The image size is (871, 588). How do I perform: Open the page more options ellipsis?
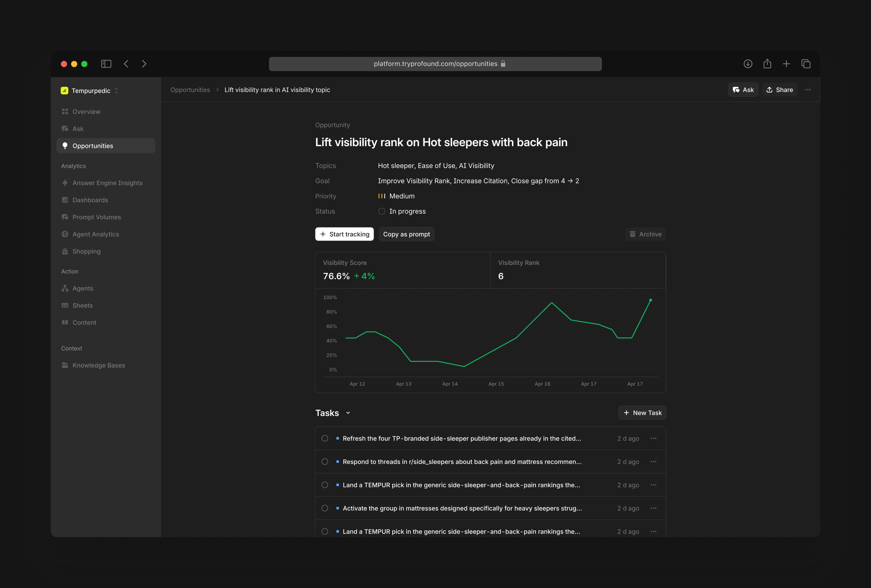click(808, 90)
